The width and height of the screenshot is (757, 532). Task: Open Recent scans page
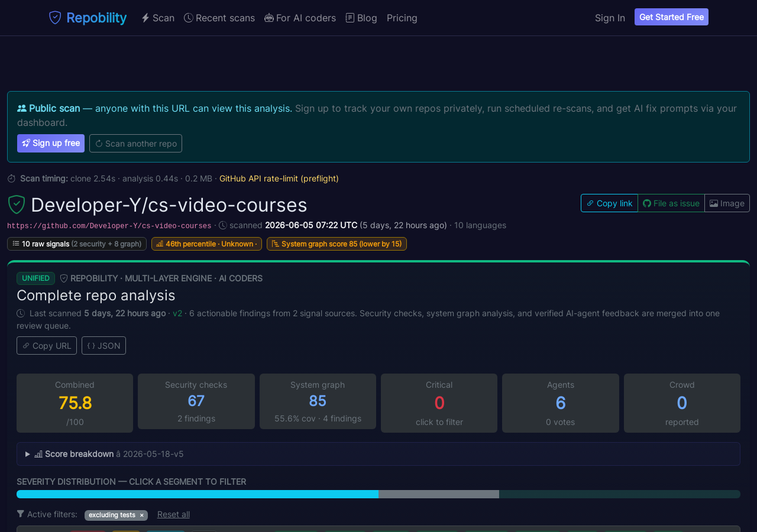pyautogui.click(x=219, y=18)
